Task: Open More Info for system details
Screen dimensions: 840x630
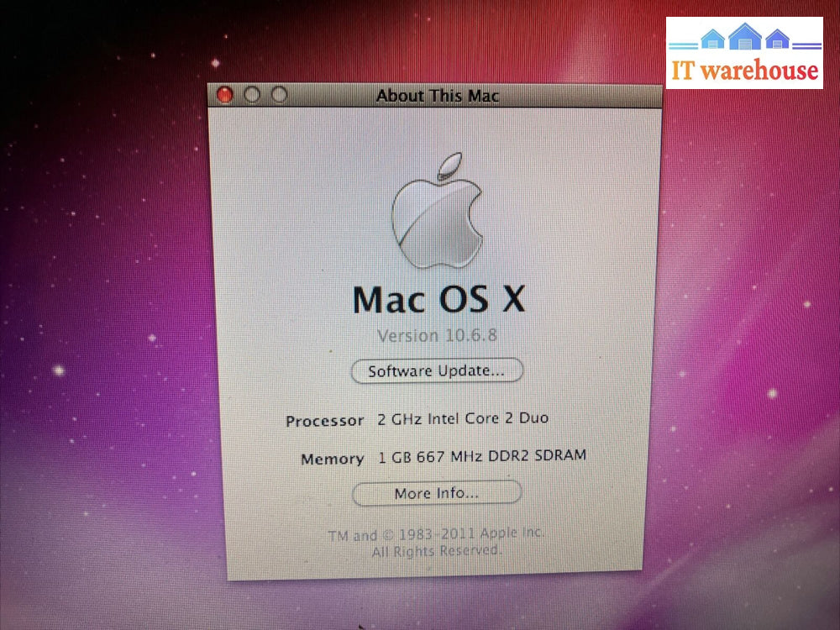Action: [x=437, y=493]
